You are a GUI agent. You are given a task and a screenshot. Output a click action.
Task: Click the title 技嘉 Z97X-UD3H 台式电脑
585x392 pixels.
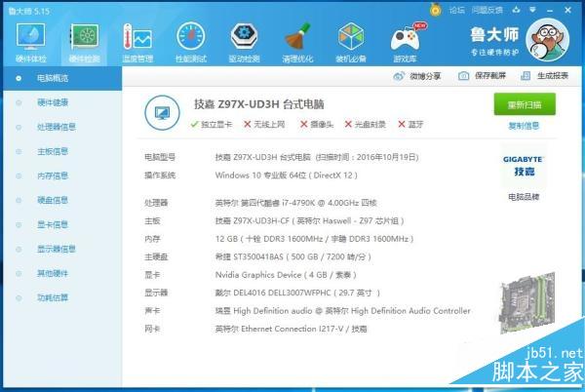click(x=258, y=104)
